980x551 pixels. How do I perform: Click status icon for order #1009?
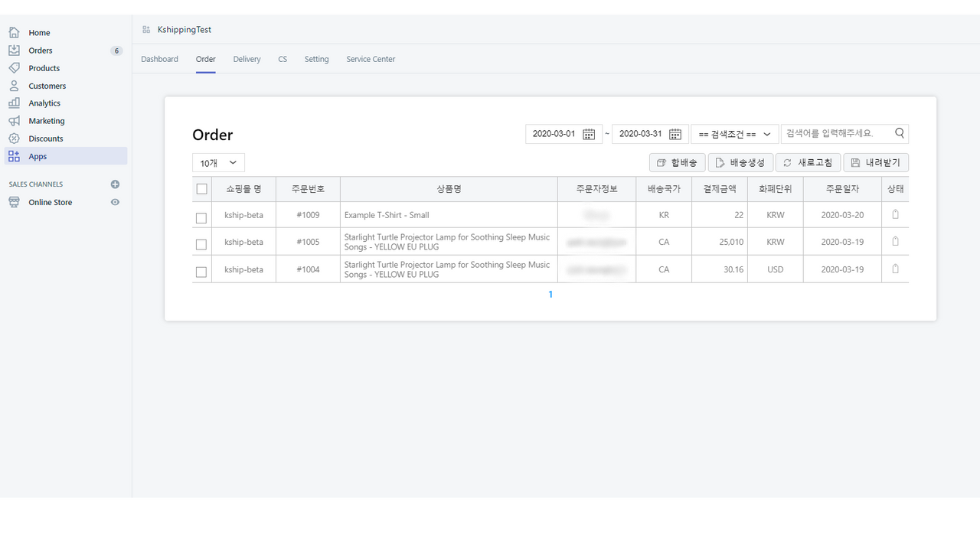tap(896, 215)
